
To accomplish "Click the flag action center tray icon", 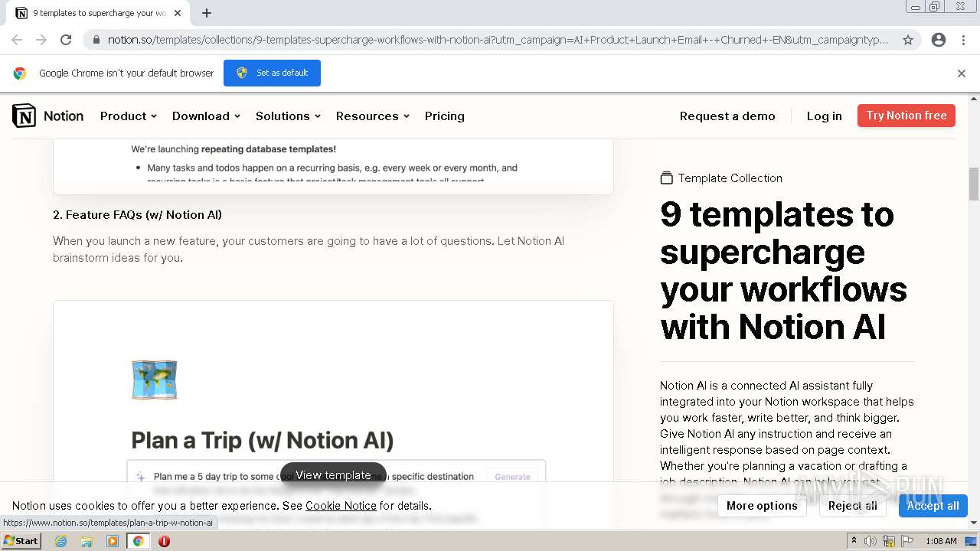I will (x=907, y=541).
